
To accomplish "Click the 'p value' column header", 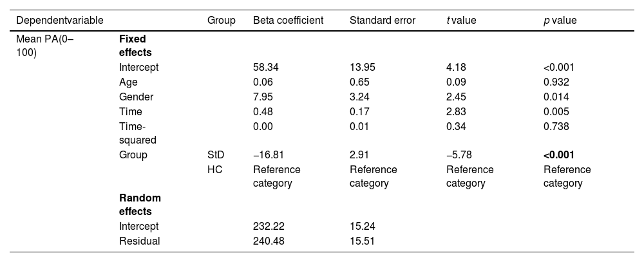I will tap(560, 21).
